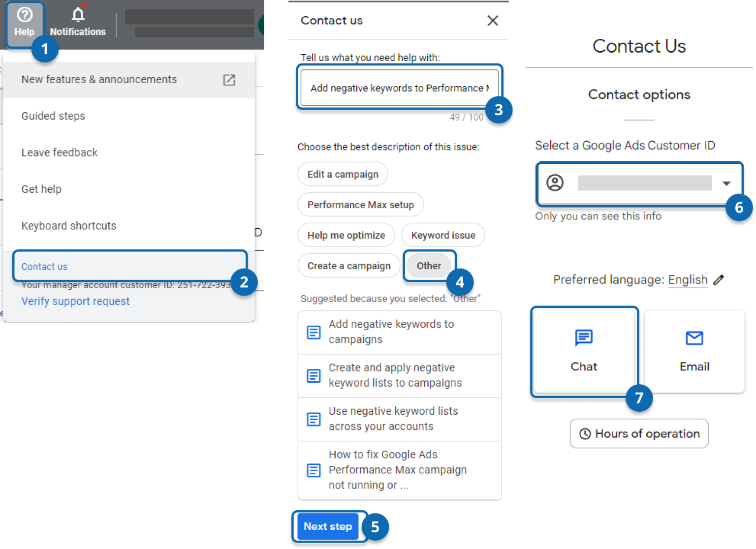Open the Help menu
756x549 pixels.
coord(24,22)
